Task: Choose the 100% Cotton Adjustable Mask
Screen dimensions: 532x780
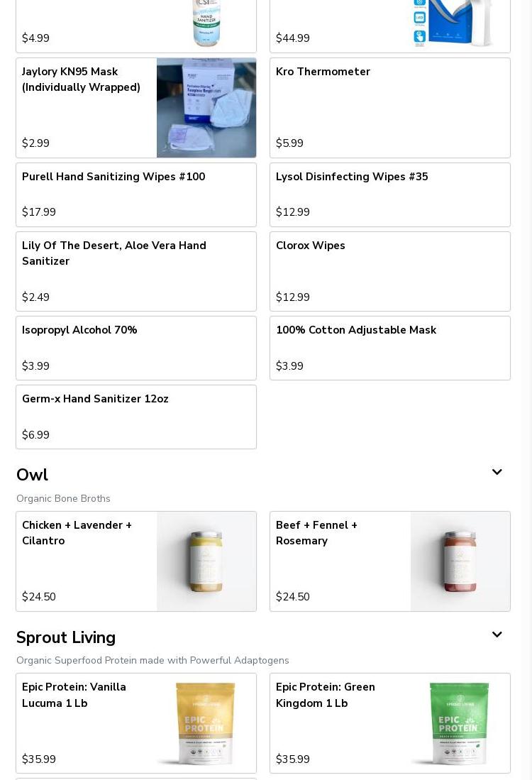Action: click(389, 348)
